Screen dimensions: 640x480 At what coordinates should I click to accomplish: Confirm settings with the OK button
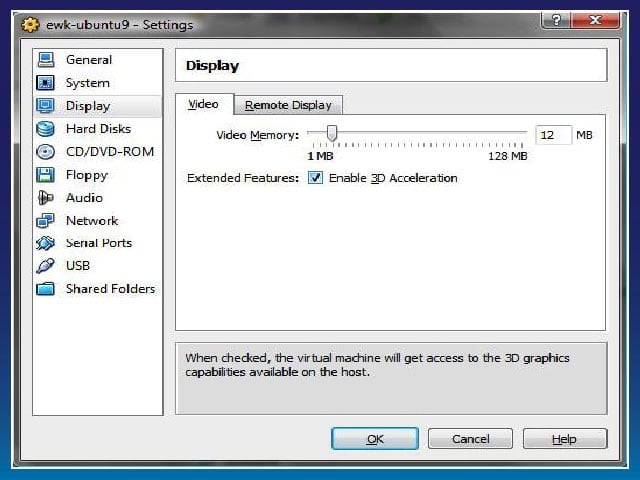coord(375,439)
